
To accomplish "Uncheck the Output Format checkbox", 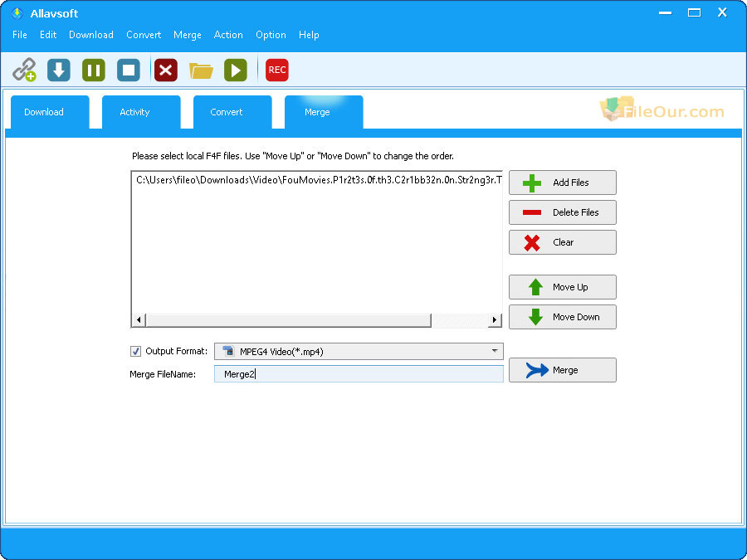I will 136,352.
